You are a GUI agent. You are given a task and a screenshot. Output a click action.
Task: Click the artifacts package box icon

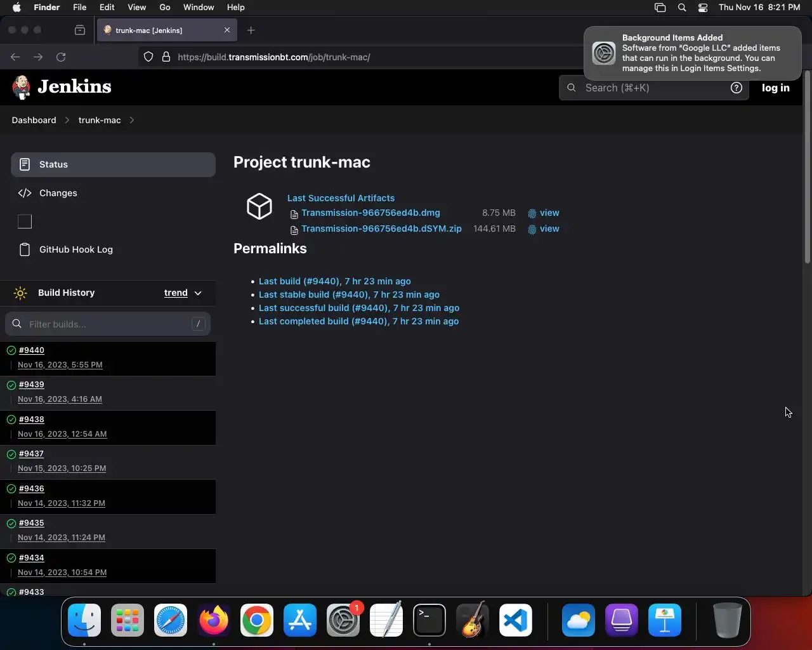tap(259, 206)
